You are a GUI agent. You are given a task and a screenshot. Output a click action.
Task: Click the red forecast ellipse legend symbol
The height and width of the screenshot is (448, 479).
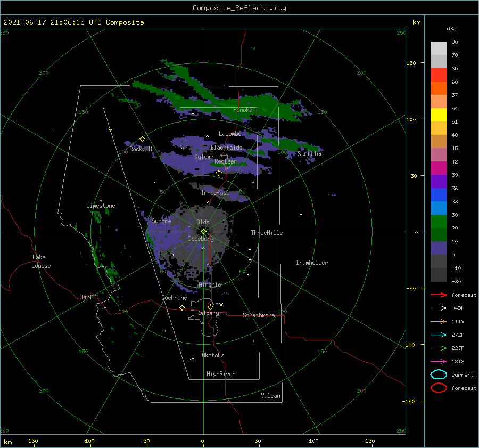pyautogui.click(x=439, y=388)
